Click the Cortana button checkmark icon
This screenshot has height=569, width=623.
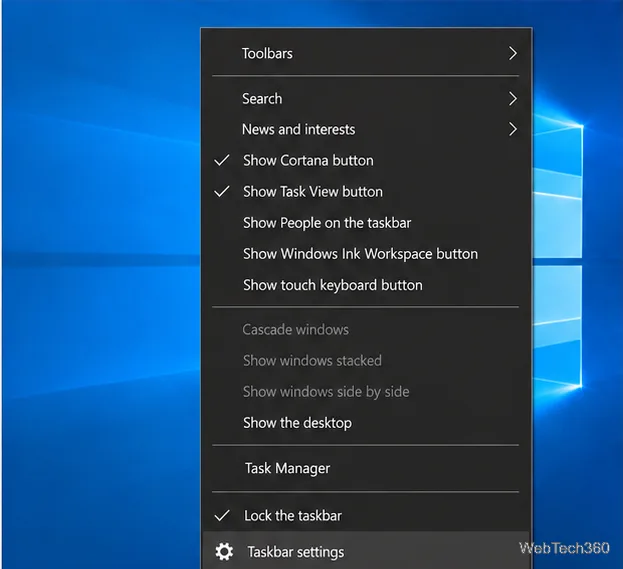coord(222,160)
